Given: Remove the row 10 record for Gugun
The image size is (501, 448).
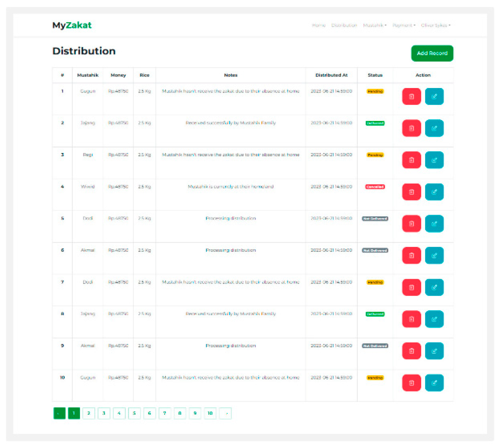Looking at the screenshot, I should (x=411, y=383).
